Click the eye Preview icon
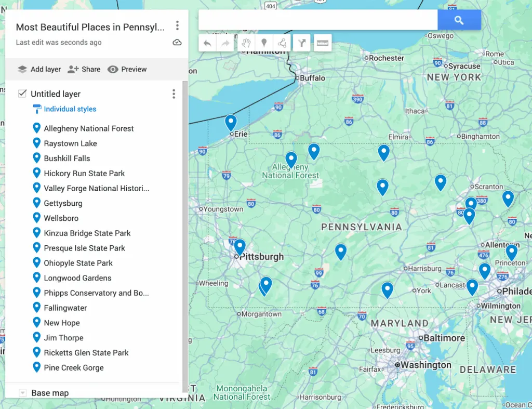Image resolution: width=532 pixels, height=409 pixels. [113, 69]
